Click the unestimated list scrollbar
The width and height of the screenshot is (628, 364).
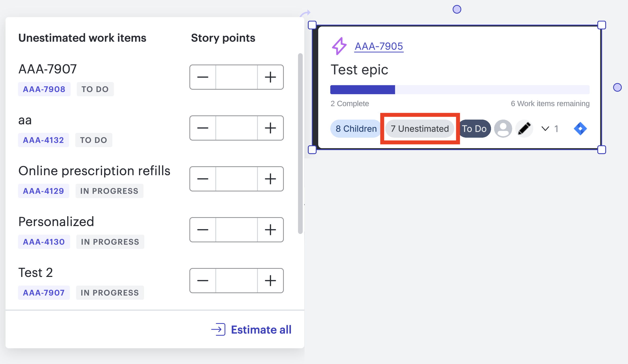[300, 143]
